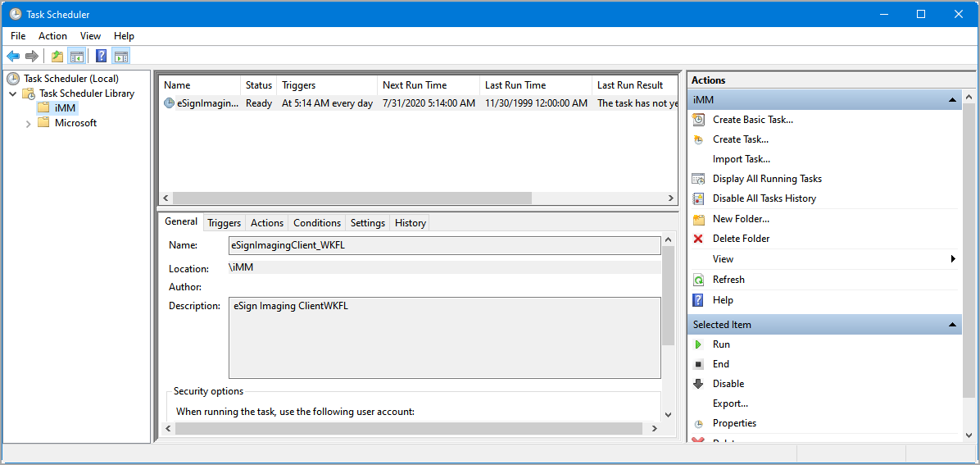Click Export... in Selected Item actions
This screenshot has height=465, width=980.
pos(731,403)
